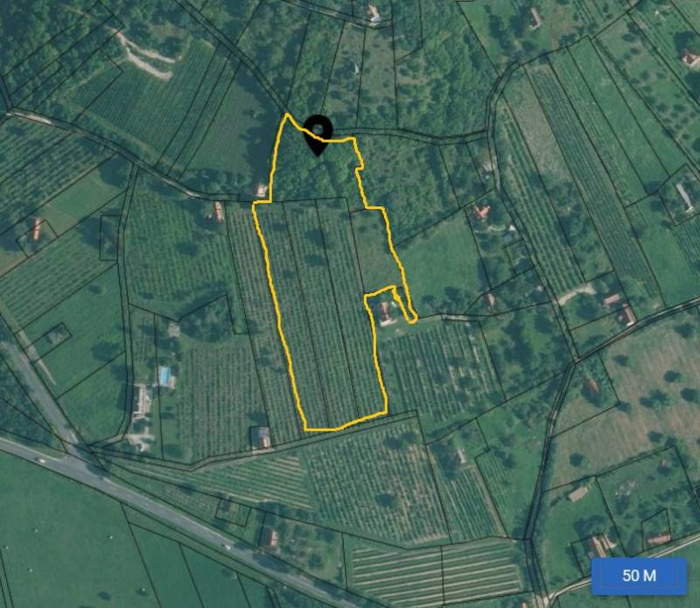Select the open meadow east of the yellow boundary
This screenshot has height=608, width=700.
[x=440, y=268]
